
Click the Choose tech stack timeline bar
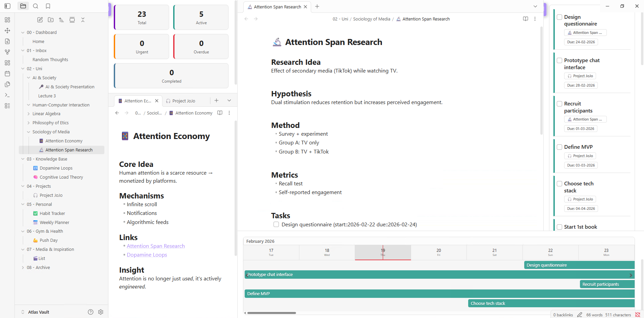pyautogui.click(x=551, y=303)
